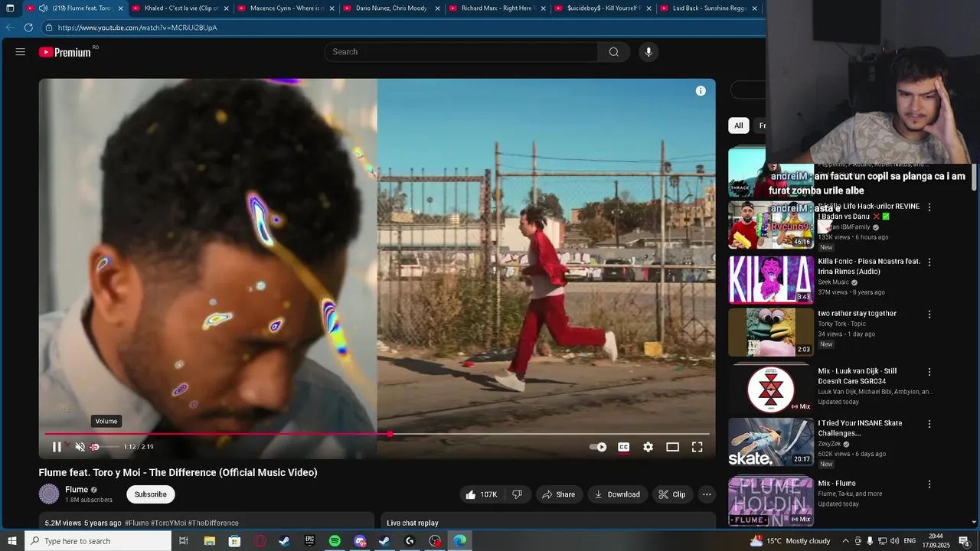980x551 pixels.
Task: Switch to the Dario Nunez, Chris Moody tab
Action: tap(392, 8)
